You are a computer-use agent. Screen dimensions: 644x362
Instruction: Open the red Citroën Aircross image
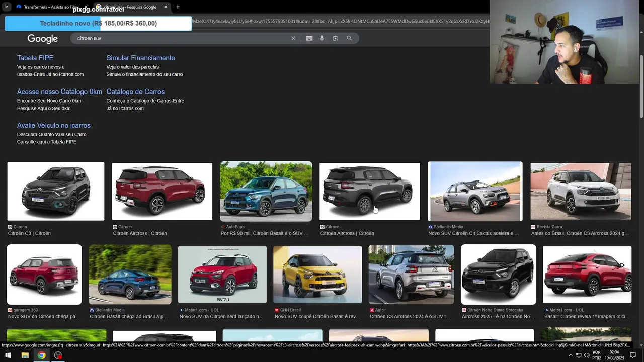coord(162,191)
